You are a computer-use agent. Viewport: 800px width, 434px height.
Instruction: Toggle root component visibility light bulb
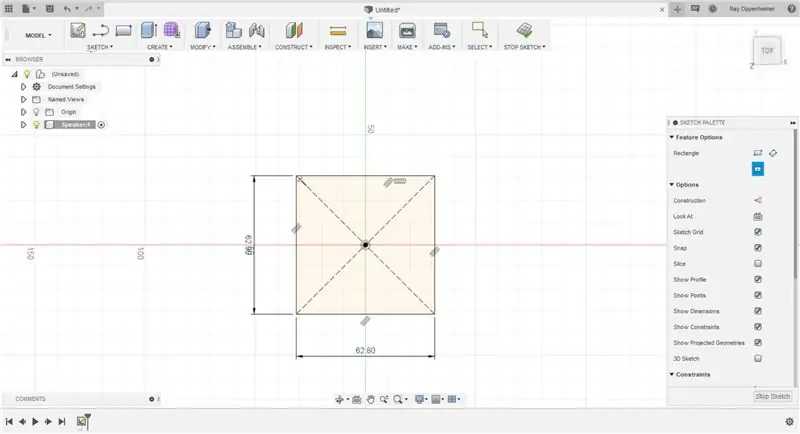point(27,74)
